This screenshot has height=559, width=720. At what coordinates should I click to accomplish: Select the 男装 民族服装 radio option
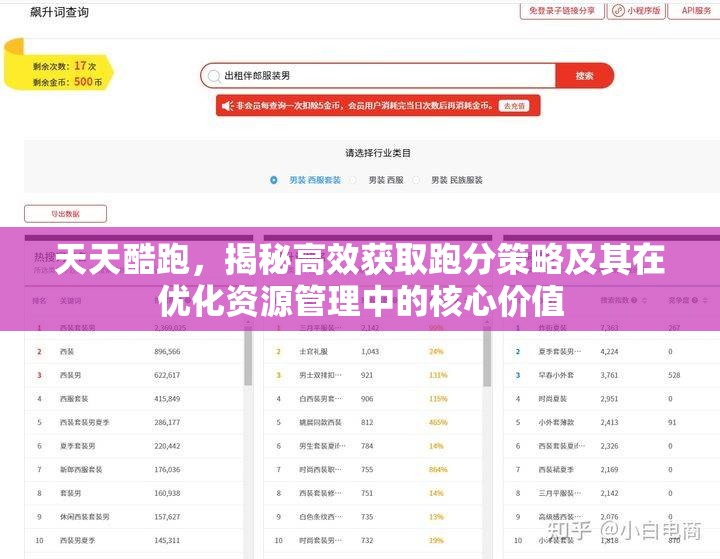pyautogui.click(x=416, y=180)
